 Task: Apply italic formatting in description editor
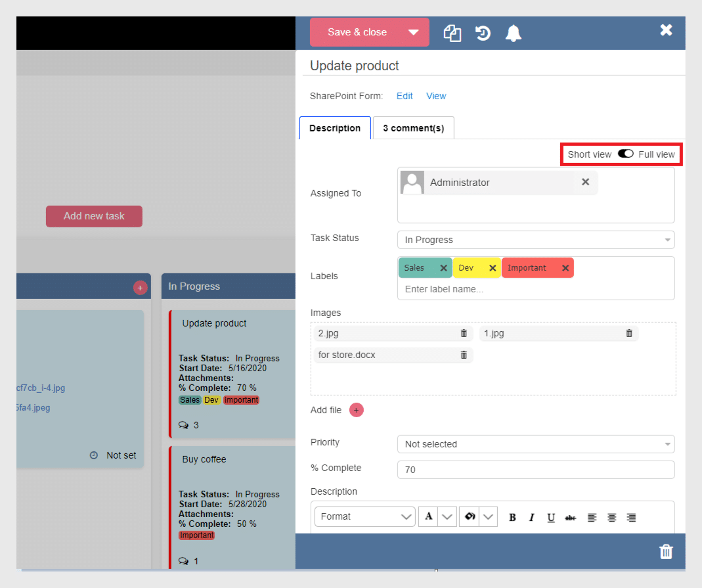pyautogui.click(x=531, y=517)
